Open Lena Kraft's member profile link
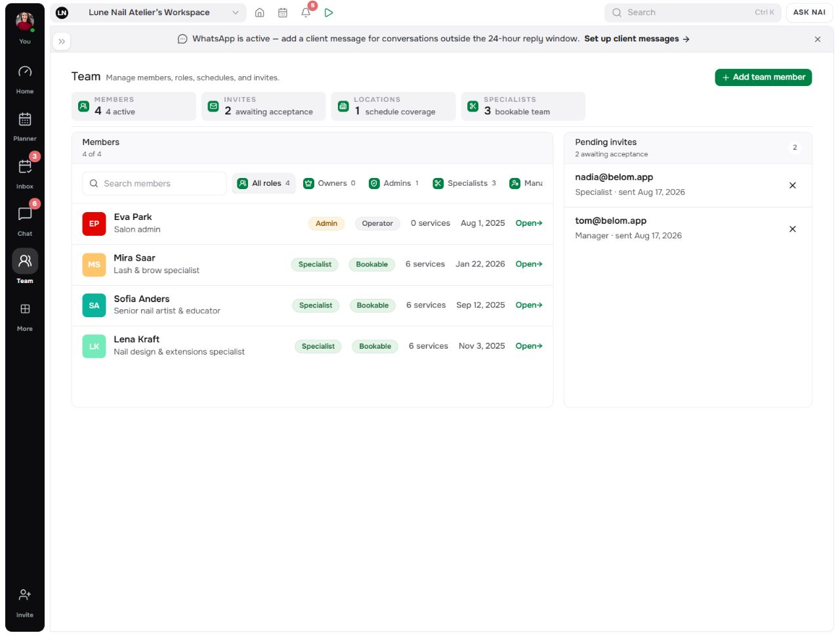 [529, 346]
